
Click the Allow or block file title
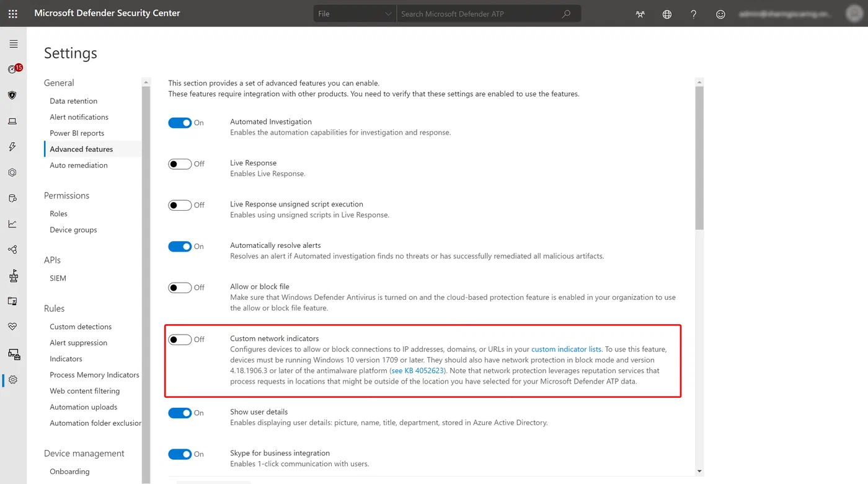click(260, 287)
